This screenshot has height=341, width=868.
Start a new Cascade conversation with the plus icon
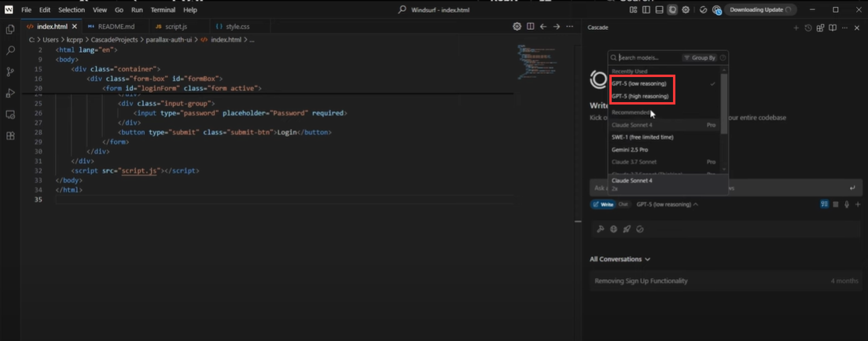point(796,28)
